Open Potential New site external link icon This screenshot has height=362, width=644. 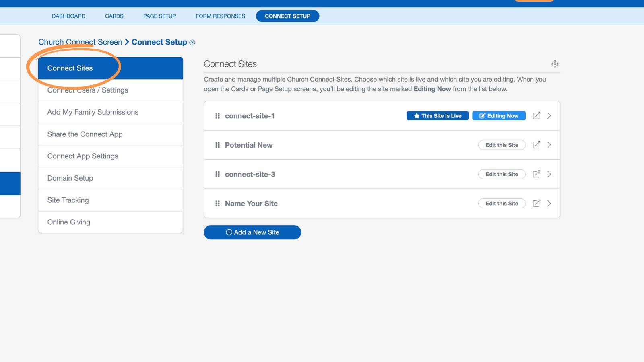click(536, 145)
